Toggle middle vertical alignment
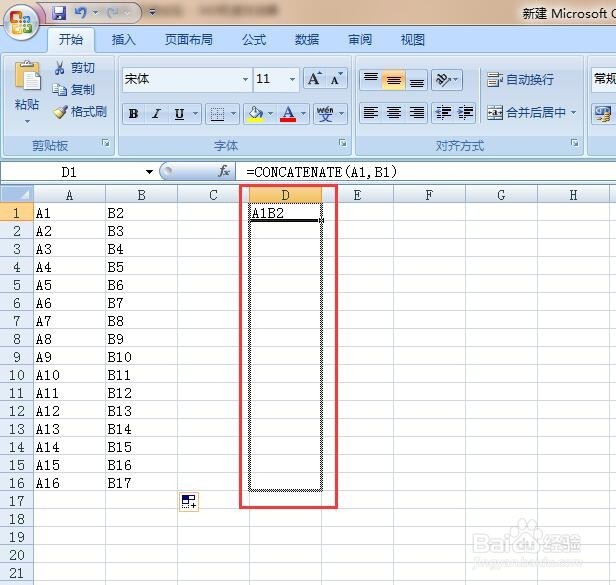Image resolution: width=616 pixels, height=585 pixels. [x=394, y=80]
